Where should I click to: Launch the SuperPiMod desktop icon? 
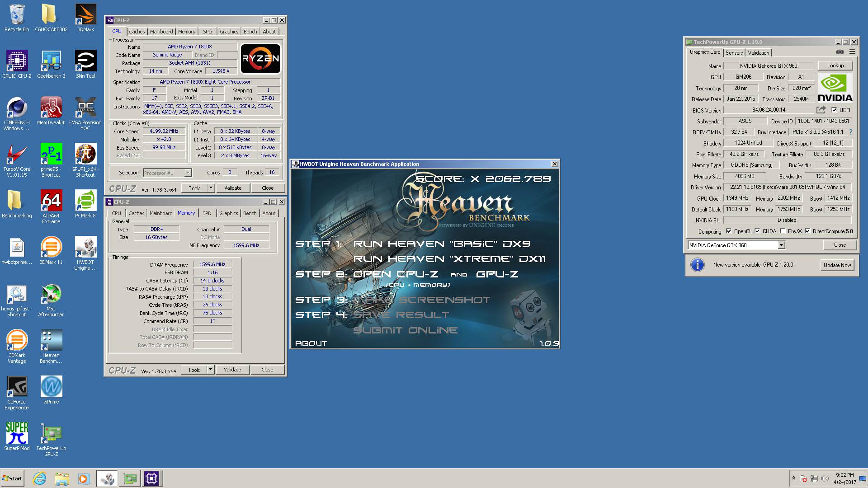(x=17, y=437)
